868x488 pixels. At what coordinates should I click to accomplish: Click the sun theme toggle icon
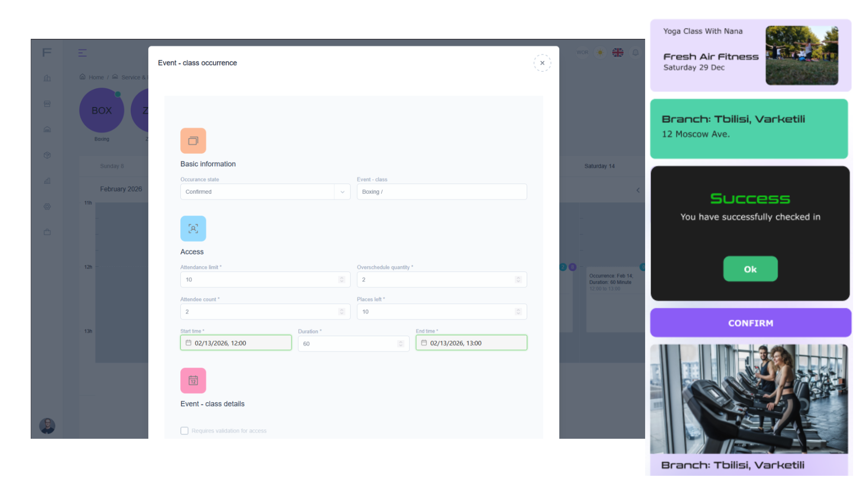click(x=600, y=52)
